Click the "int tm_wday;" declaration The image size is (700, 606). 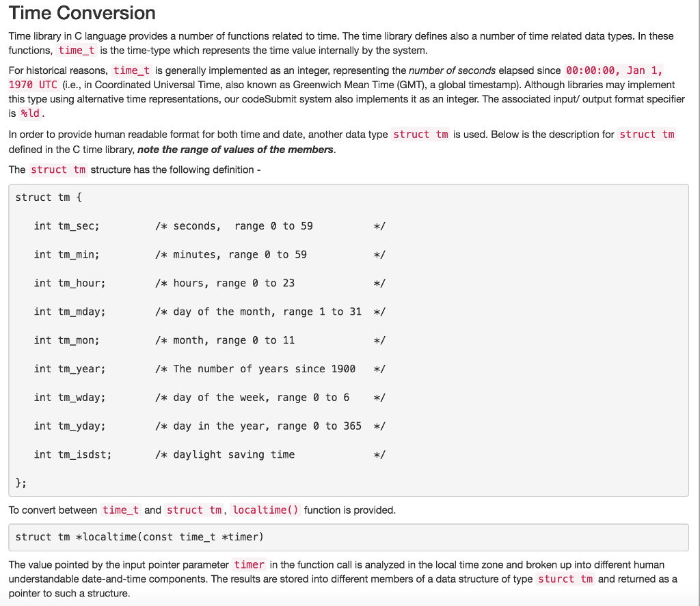coord(70,398)
